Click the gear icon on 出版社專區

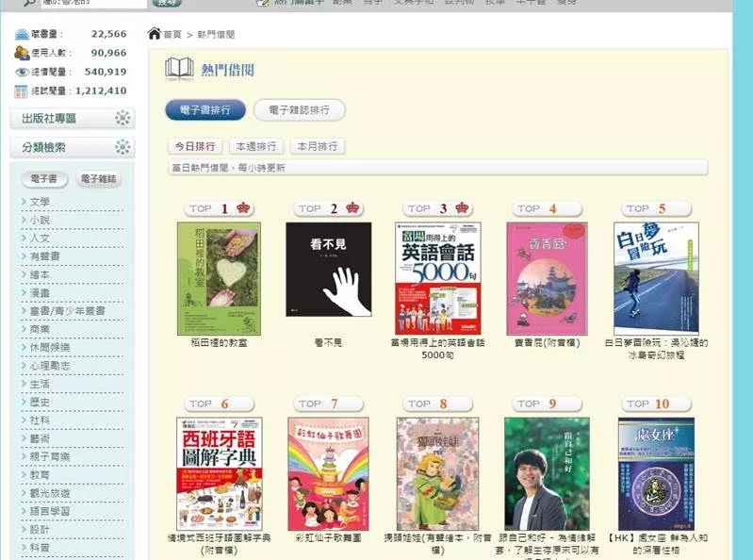point(123,118)
